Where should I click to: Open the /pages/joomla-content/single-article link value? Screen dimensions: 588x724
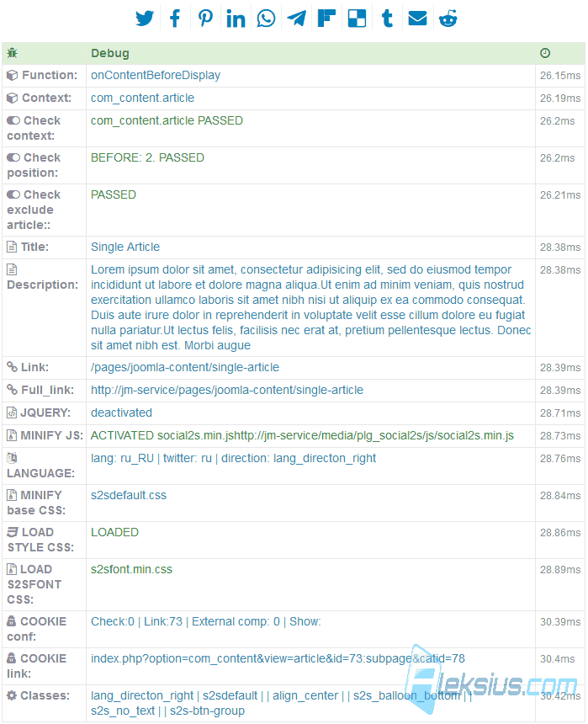coord(185,368)
